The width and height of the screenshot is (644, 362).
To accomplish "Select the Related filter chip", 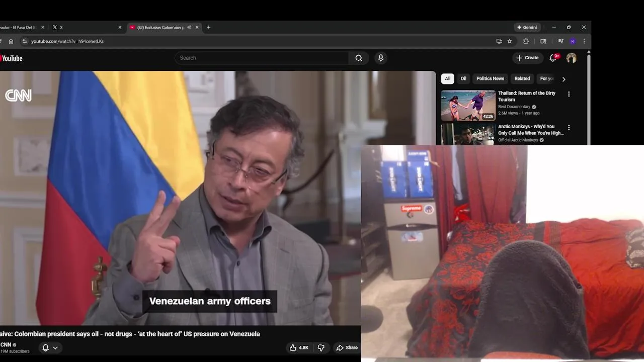I will [522, 78].
